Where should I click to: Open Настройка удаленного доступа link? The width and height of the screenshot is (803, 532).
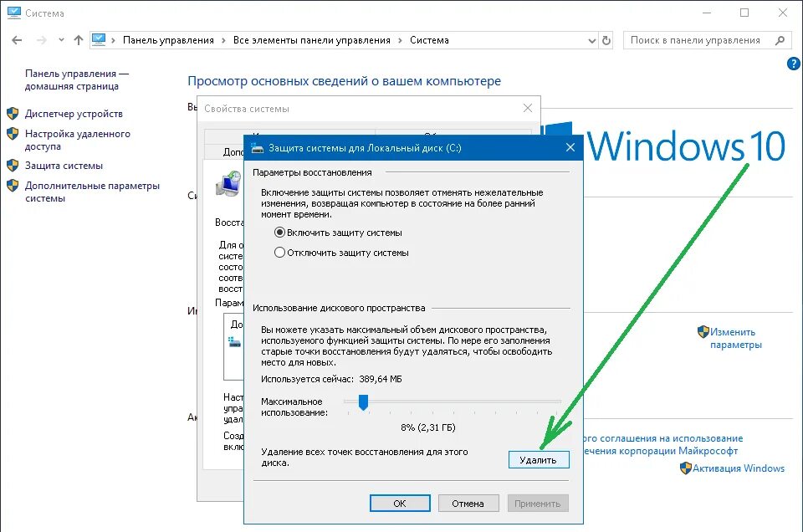point(77,140)
